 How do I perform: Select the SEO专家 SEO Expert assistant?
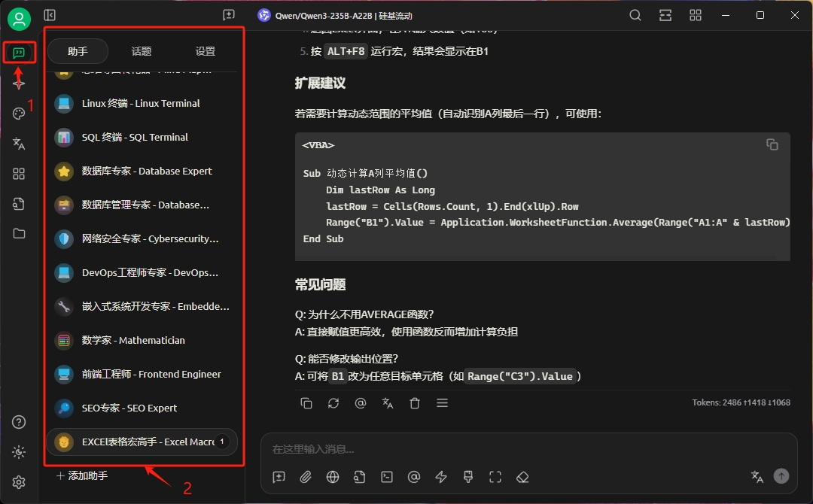142,408
